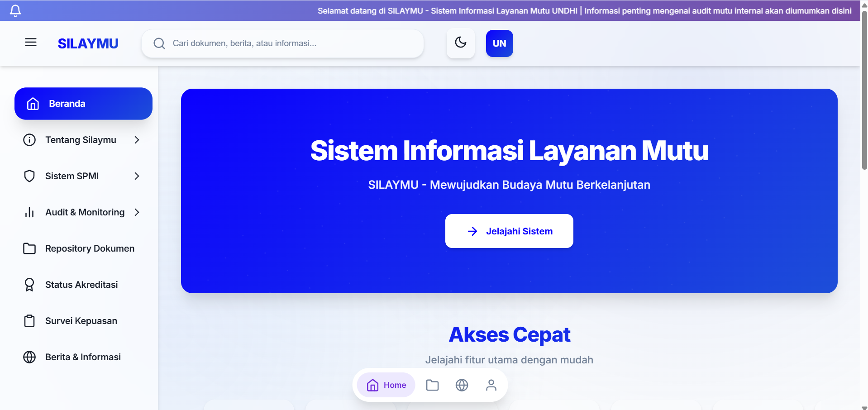Click the UN user avatar button
Screen dimensions: 868x410
click(499, 43)
